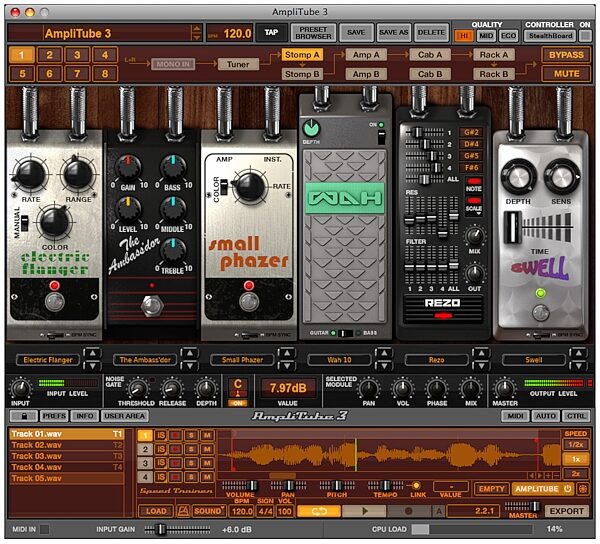
Task: Open the Electric Flanger stomp selector
Action: pyautogui.click(x=48, y=360)
